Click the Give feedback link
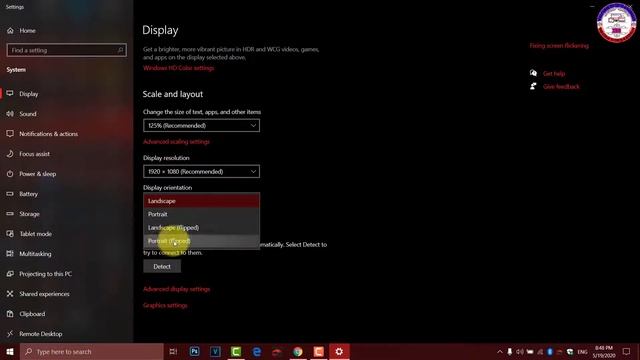Viewport: 640px width, 360px height. click(561, 87)
